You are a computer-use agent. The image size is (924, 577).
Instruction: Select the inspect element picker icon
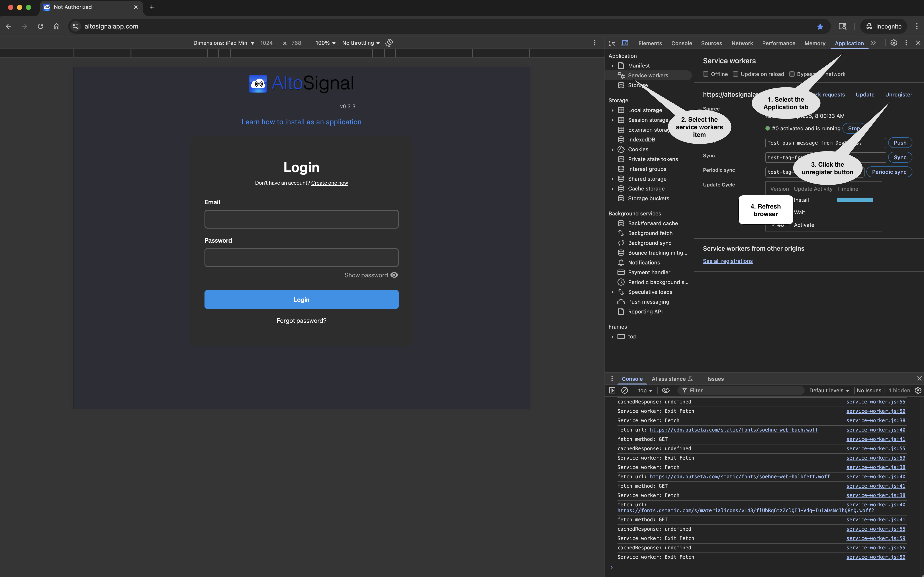point(612,43)
